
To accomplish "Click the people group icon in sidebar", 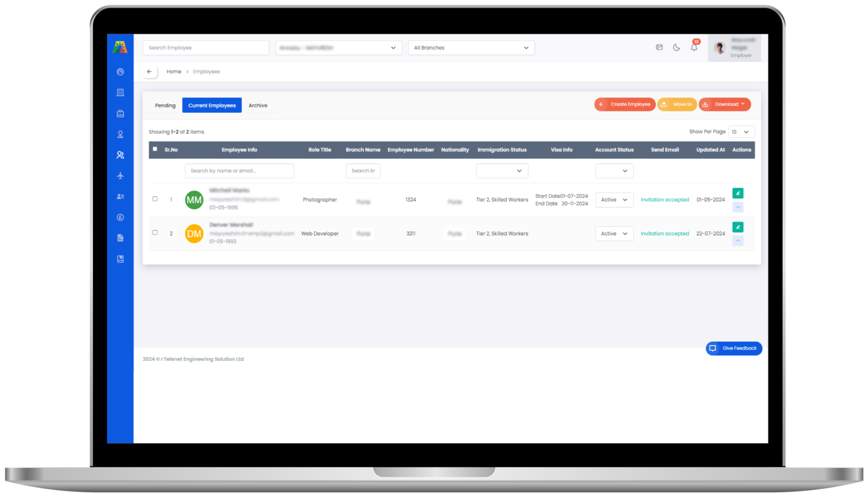I will click(121, 155).
